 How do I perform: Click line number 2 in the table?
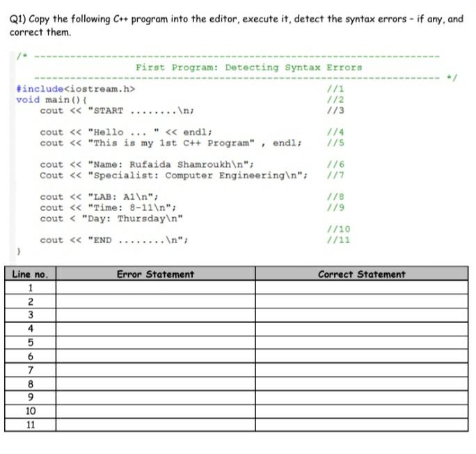[31, 302]
